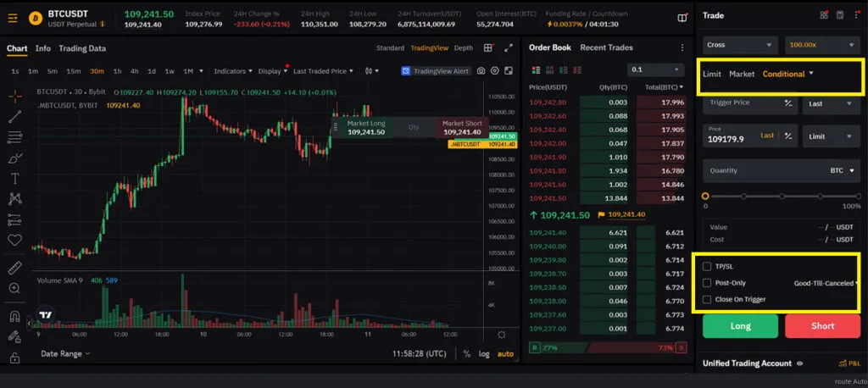
Task: Click the green Long button
Action: pyautogui.click(x=740, y=326)
